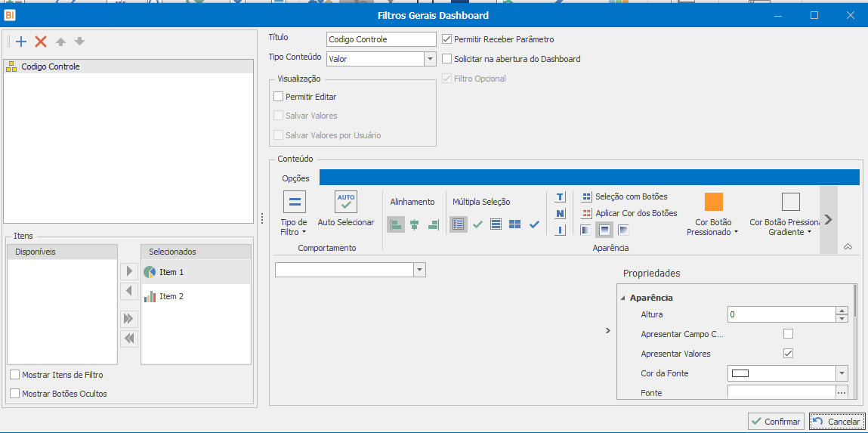Move filter down with the down arrow icon
Screen dimensions: 868x433
[80, 42]
